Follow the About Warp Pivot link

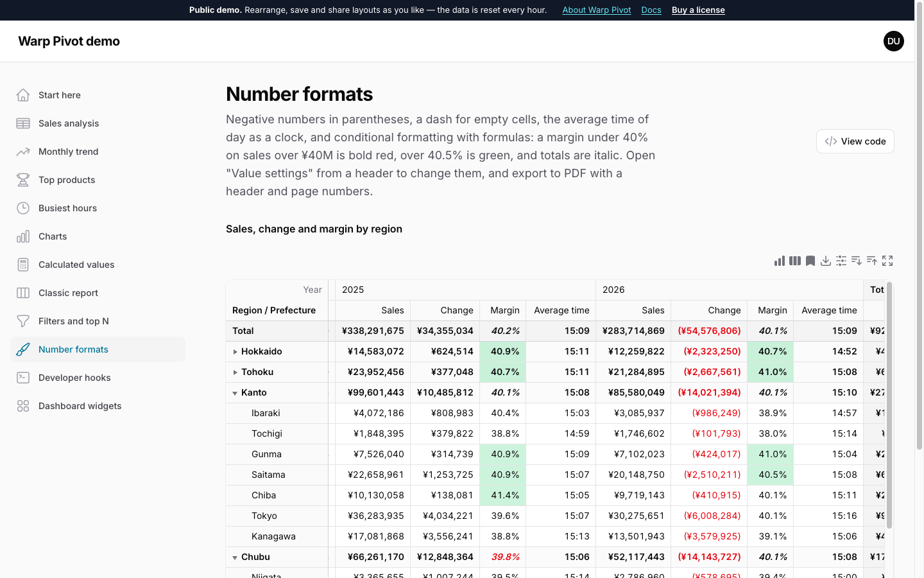click(x=597, y=10)
